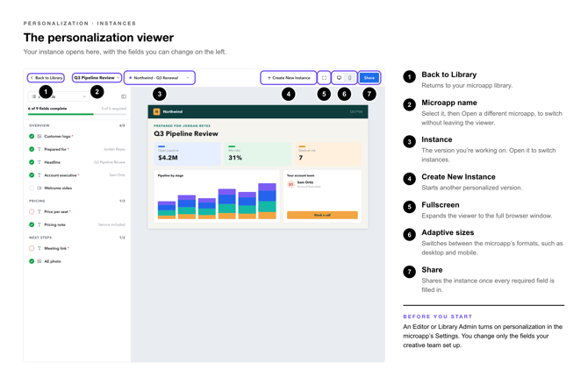The width and height of the screenshot is (588, 377).
Task: Click the green check status of Headline
Action: [32, 162]
